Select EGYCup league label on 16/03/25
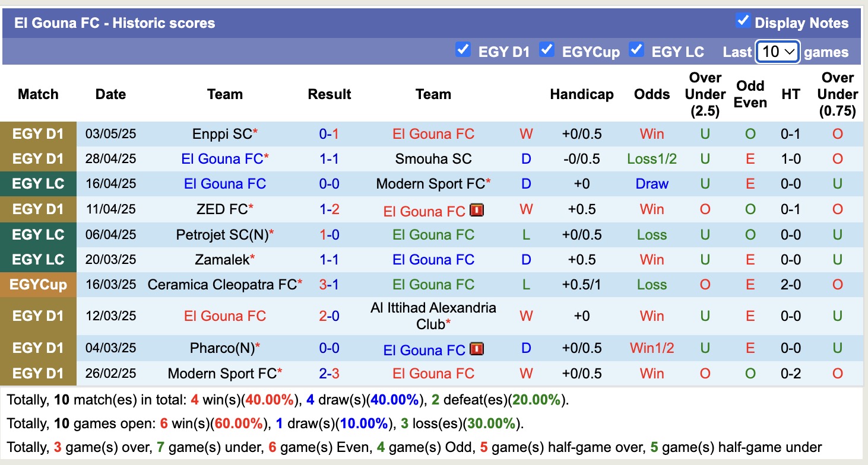 38,285
